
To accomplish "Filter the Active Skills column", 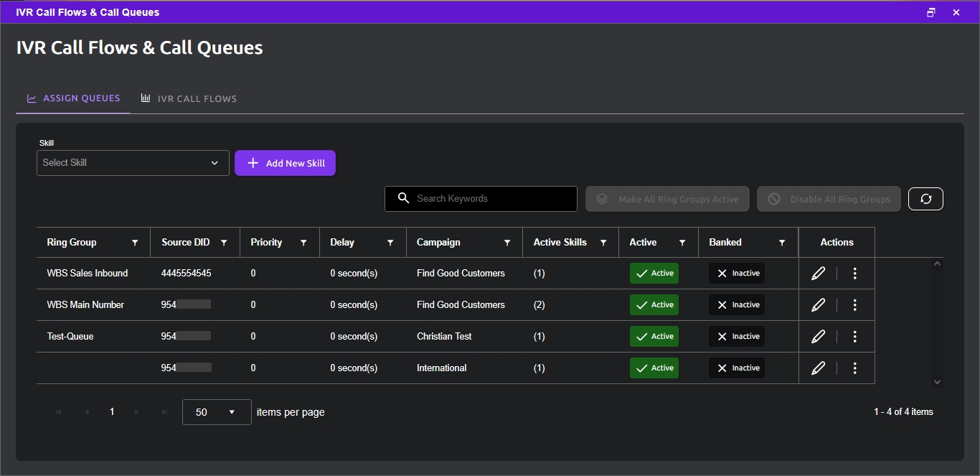I will [603, 243].
